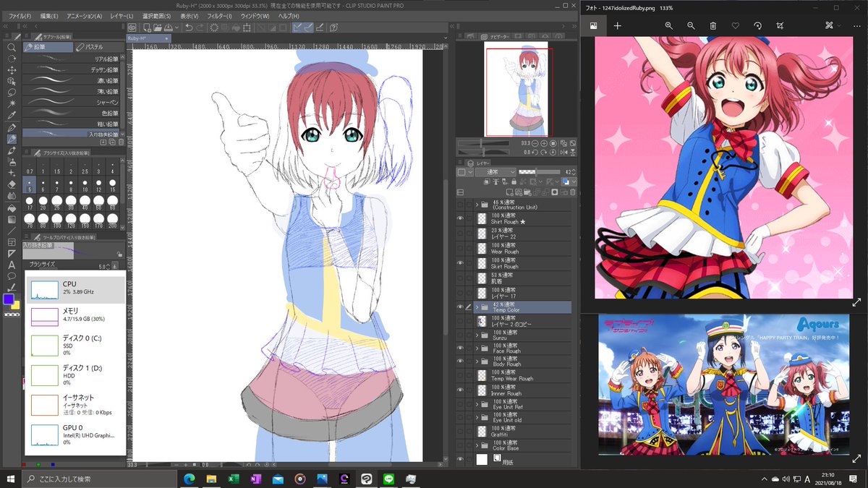Select the Auto select magic wand tool
Viewport: 868px width, 488px height.
click(x=12, y=104)
